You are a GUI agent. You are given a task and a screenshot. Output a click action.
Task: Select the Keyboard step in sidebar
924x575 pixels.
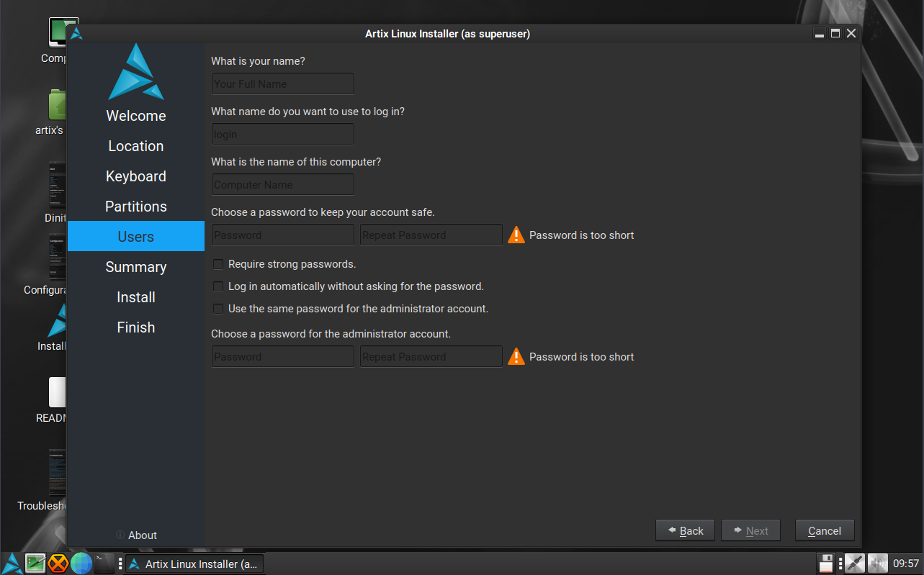pyautogui.click(x=136, y=176)
